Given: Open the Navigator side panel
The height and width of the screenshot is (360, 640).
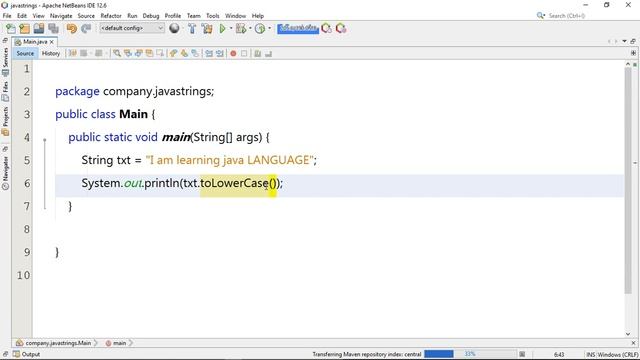Looking at the screenshot, I should click(x=5, y=173).
